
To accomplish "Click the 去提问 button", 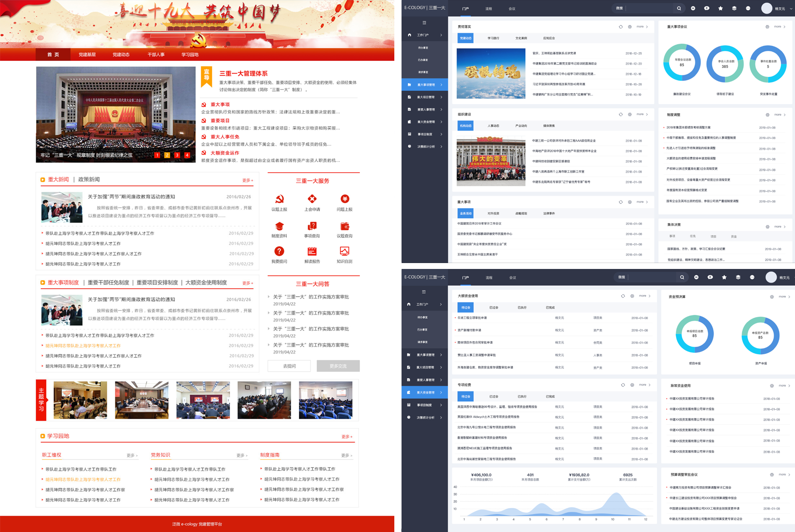I will tap(289, 366).
